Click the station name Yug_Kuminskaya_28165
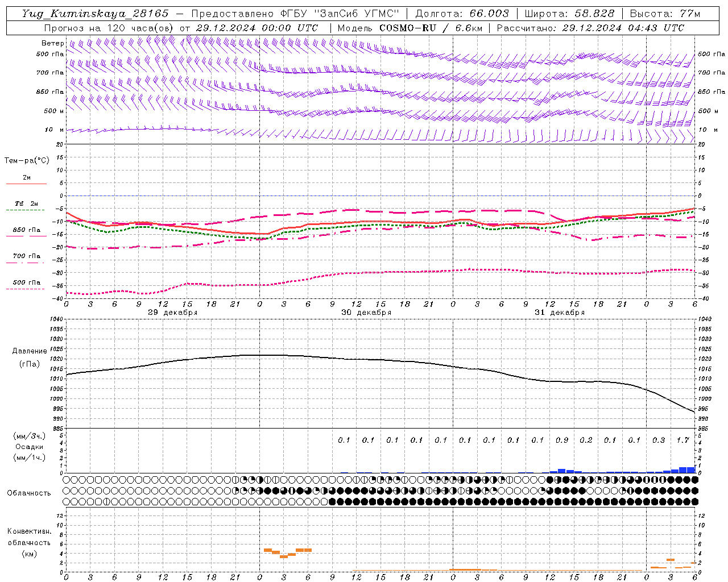Image resolution: width=728 pixels, height=582 pixels. point(95,14)
